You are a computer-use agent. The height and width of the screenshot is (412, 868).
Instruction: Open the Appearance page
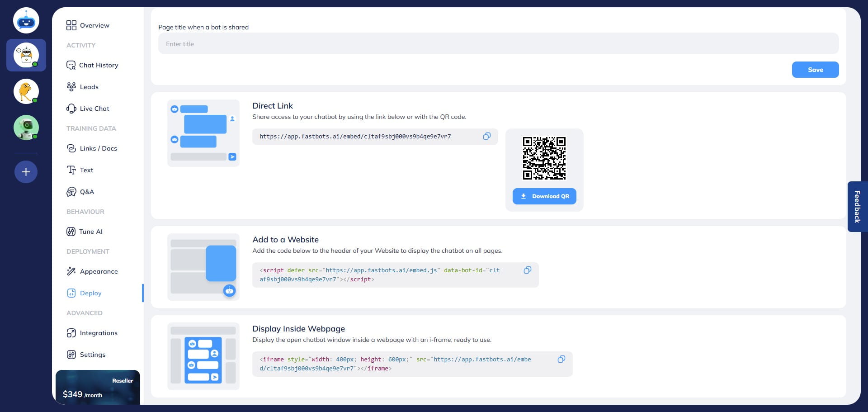click(99, 271)
